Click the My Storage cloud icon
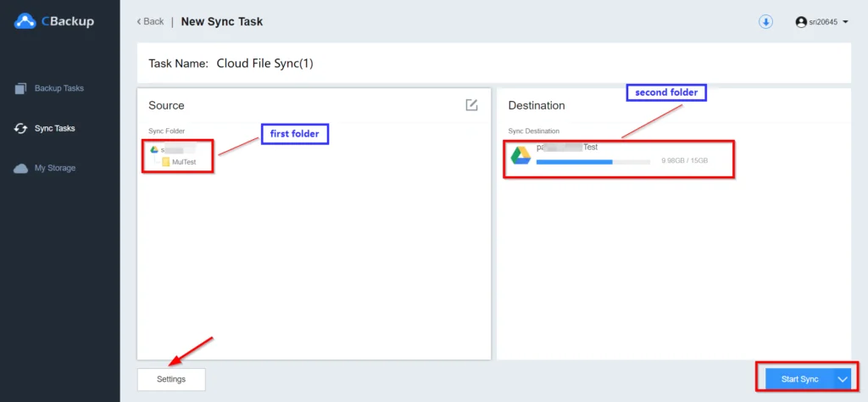 (20, 168)
